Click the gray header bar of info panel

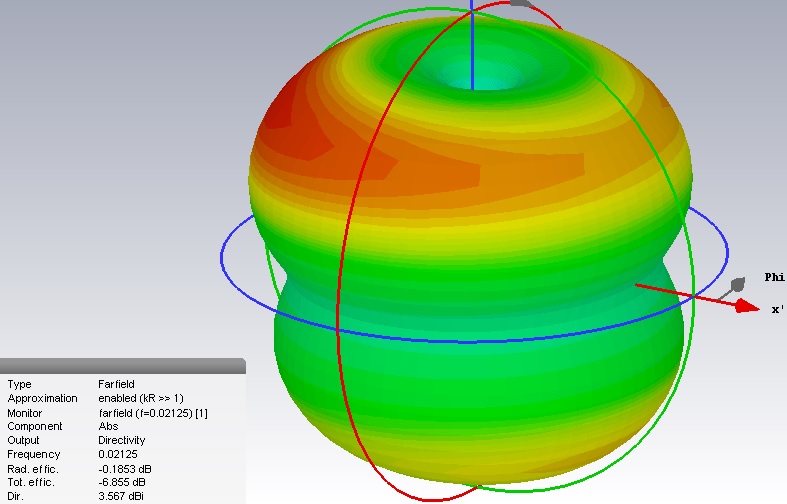122,366
